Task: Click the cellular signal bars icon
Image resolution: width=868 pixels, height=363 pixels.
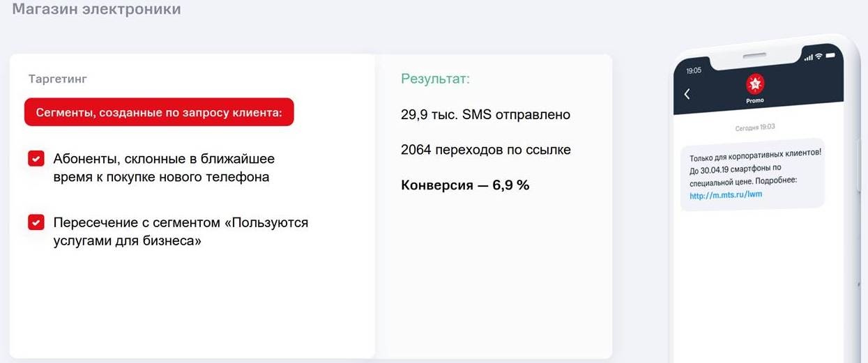Action: [x=809, y=57]
